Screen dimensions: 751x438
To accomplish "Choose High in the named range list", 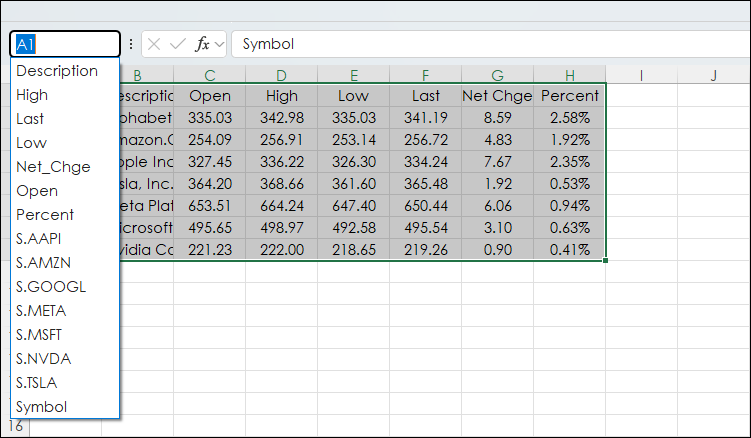I will [65, 95].
